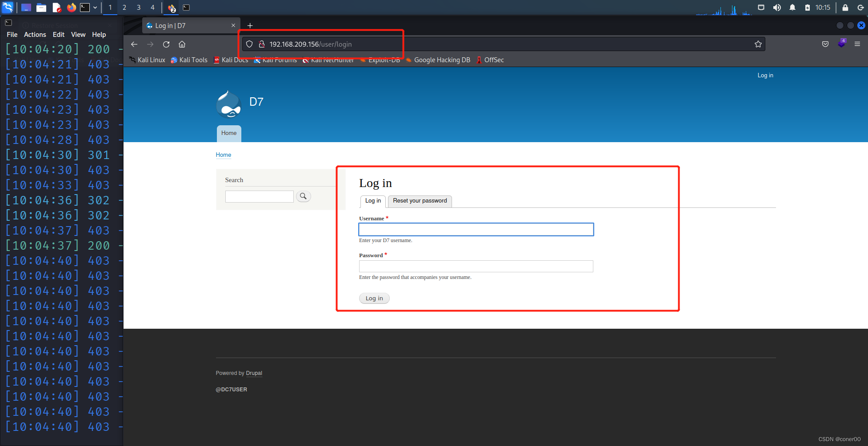
Task: Switch to workspace 2
Action: (124, 8)
